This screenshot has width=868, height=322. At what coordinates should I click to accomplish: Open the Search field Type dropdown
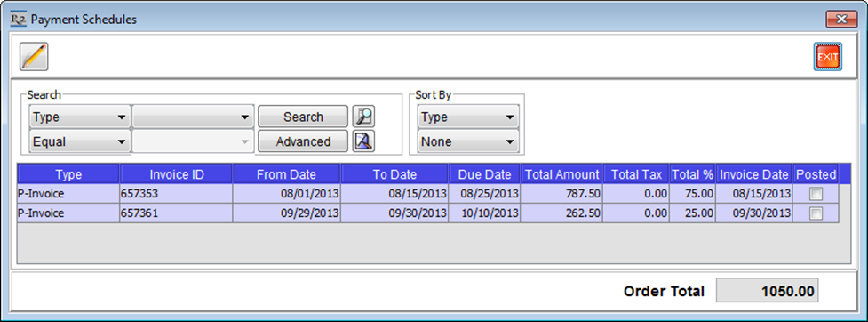pyautogui.click(x=80, y=117)
